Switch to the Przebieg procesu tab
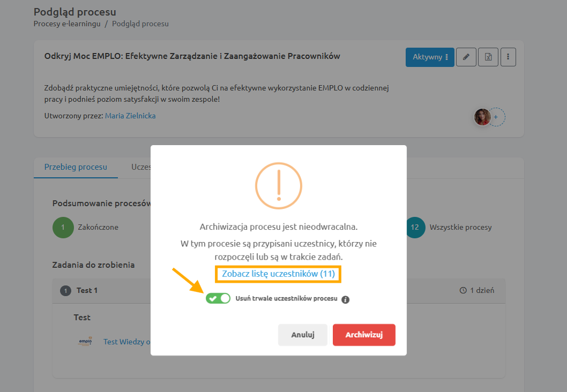 76,167
